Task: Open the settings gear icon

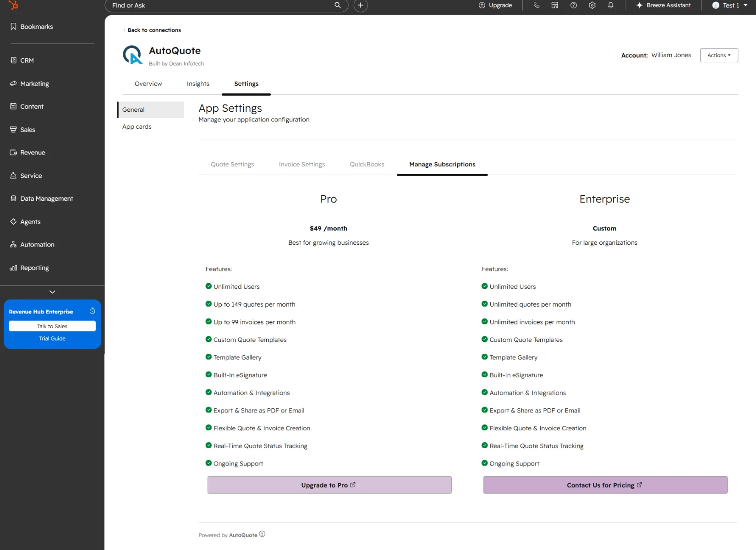Action: [592, 5]
